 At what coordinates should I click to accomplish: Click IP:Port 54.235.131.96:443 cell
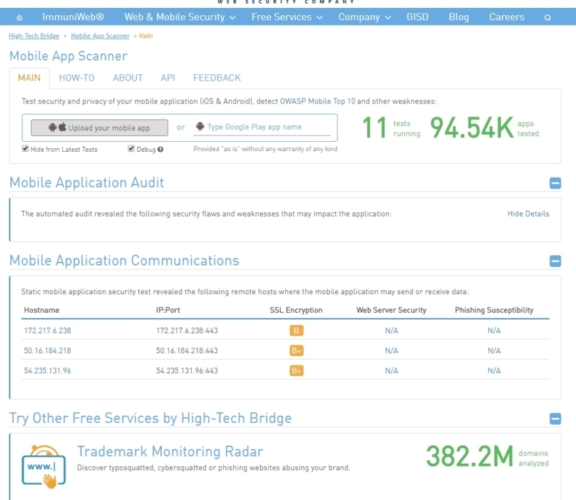click(187, 371)
